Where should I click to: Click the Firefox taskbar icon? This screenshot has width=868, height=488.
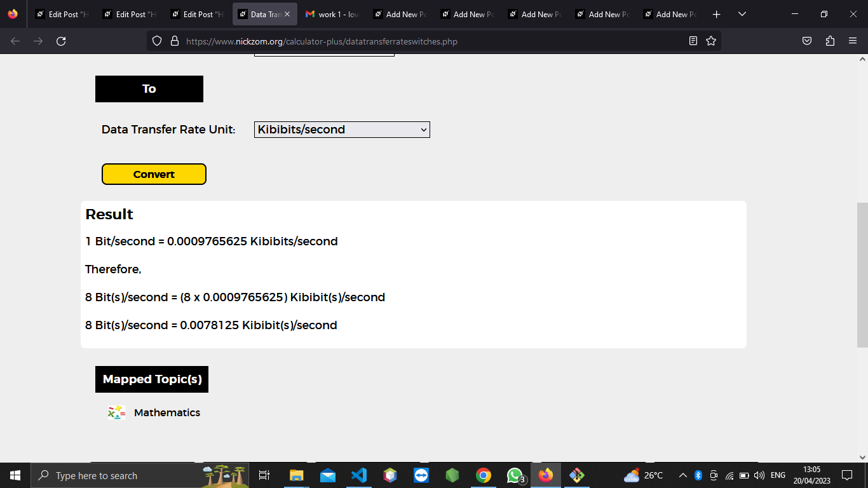(x=546, y=475)
